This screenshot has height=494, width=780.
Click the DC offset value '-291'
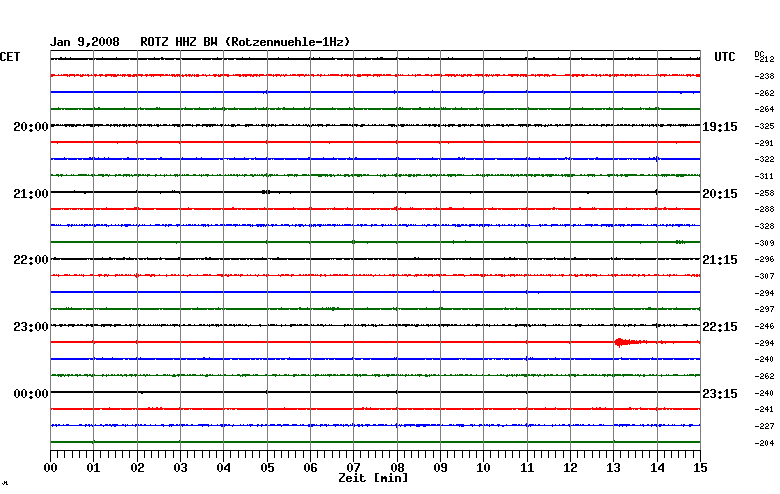coord(765,143)
